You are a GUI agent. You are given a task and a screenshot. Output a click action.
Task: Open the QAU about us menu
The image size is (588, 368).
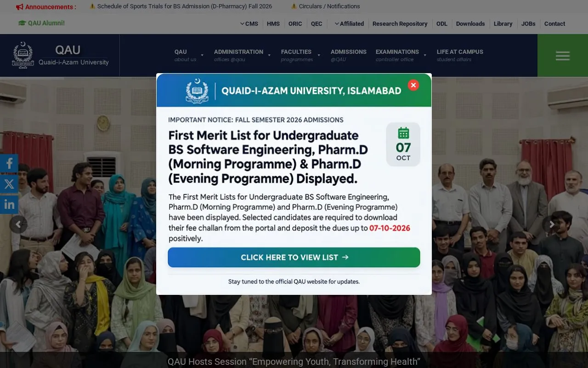pyautogui.click(x=189, y=55)
